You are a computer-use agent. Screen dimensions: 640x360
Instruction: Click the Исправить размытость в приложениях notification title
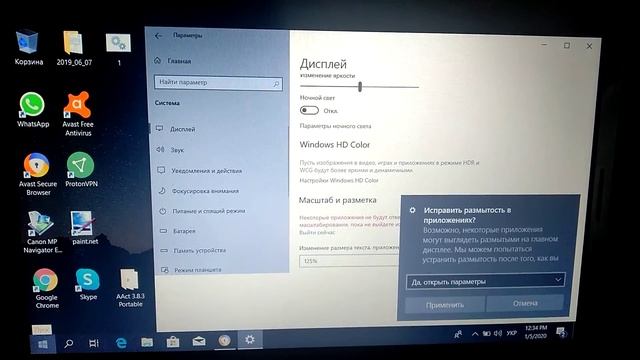[467, 215]
